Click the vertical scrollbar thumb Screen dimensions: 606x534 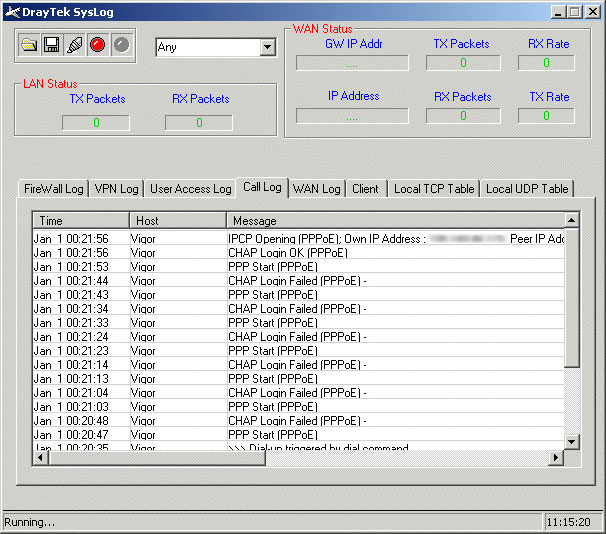pyautogui.click(x=571, y=298)
